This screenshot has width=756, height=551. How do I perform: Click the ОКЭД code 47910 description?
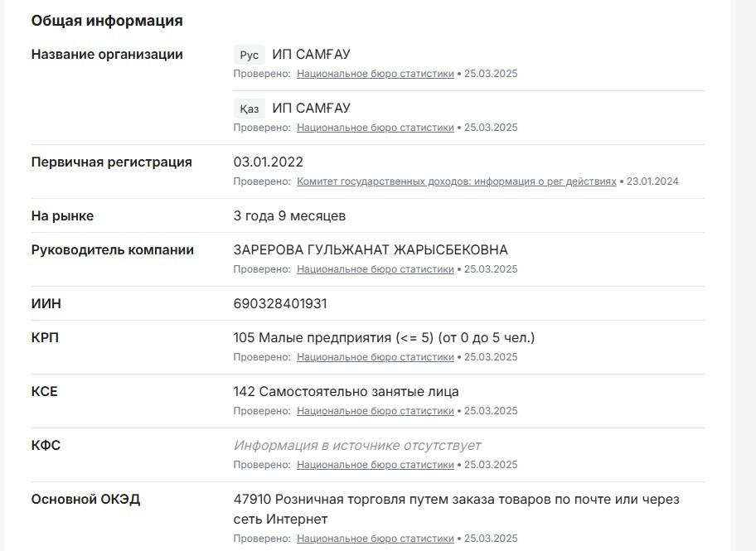pyautogui.click(x=457, y=500)
